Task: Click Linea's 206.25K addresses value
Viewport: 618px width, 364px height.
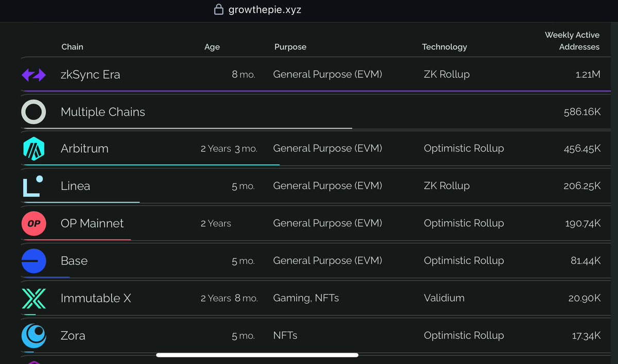Action: click(x=582, y=186)
